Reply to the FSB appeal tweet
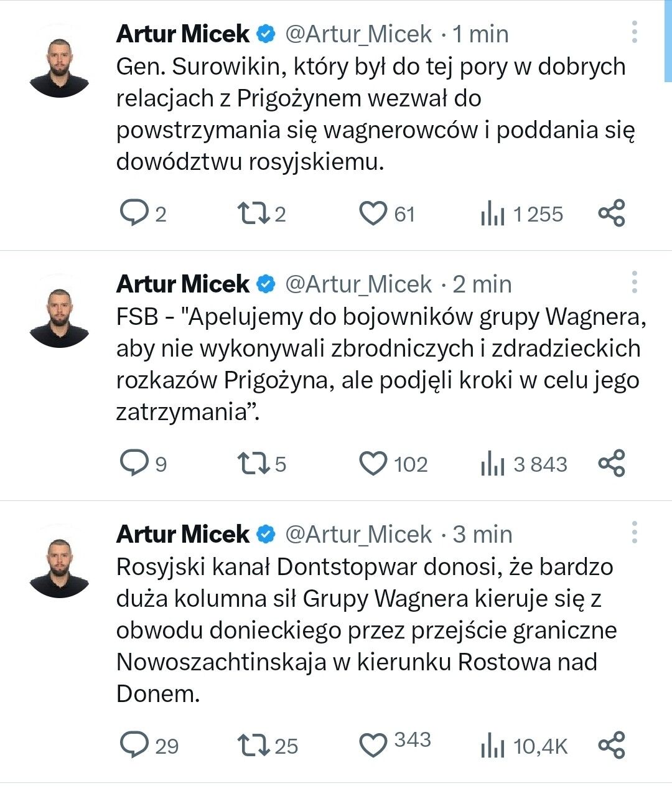Image resolution: width=672 pixels, height=801 pixels. point(133,464)
